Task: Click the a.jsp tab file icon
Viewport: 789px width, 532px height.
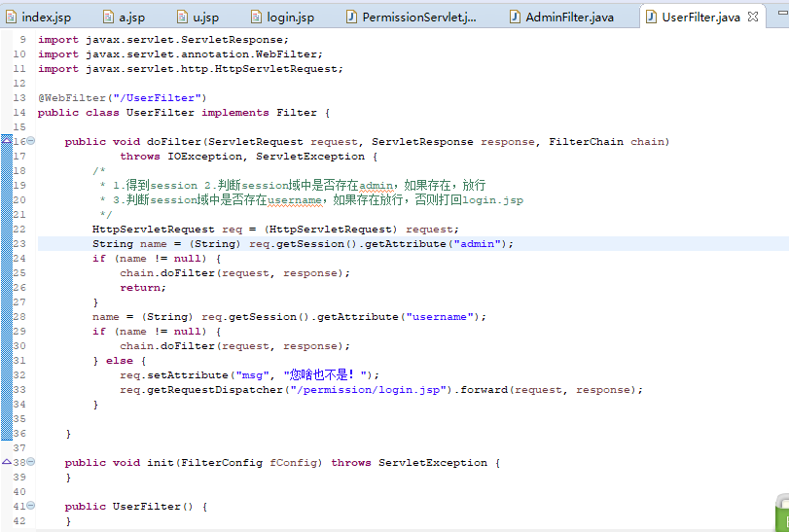Action: click(108, 17)
